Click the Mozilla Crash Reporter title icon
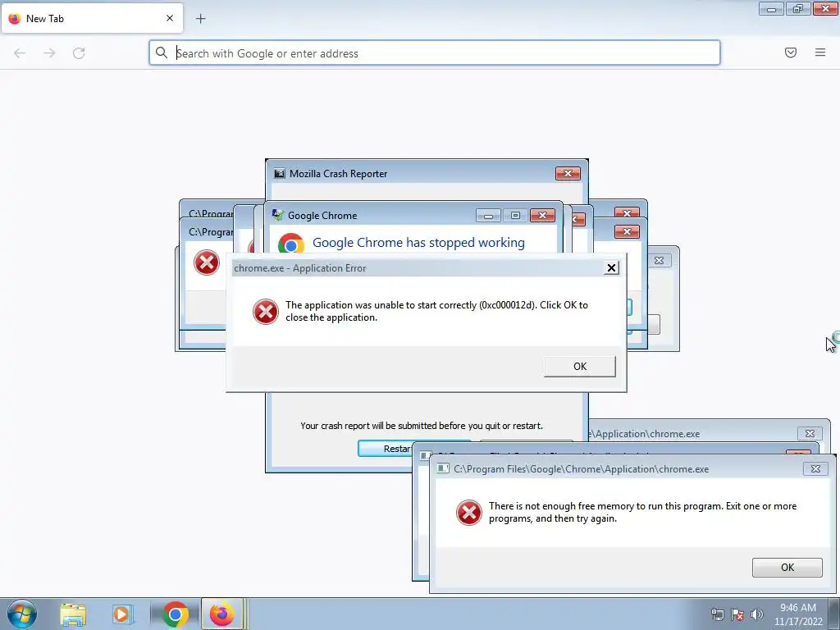Image resolution: width=840 pixels, height=630 pixels. [280, 174]
